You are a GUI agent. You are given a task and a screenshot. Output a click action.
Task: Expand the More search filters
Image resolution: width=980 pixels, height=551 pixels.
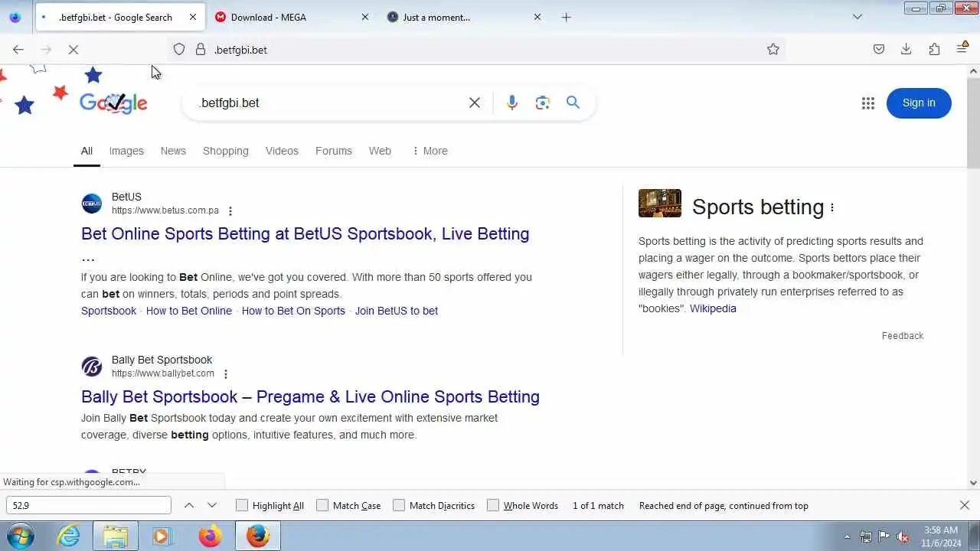(x=430, y=151)
